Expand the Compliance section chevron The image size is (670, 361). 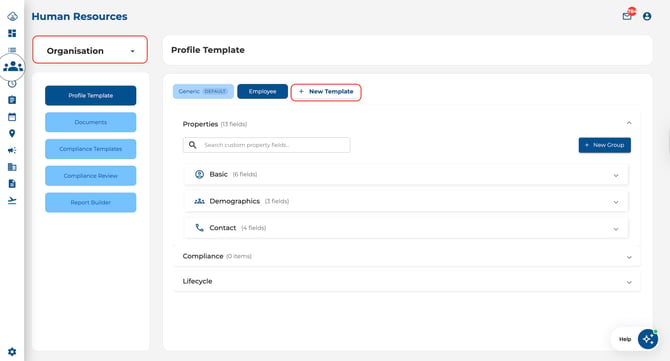pos(629,257)
